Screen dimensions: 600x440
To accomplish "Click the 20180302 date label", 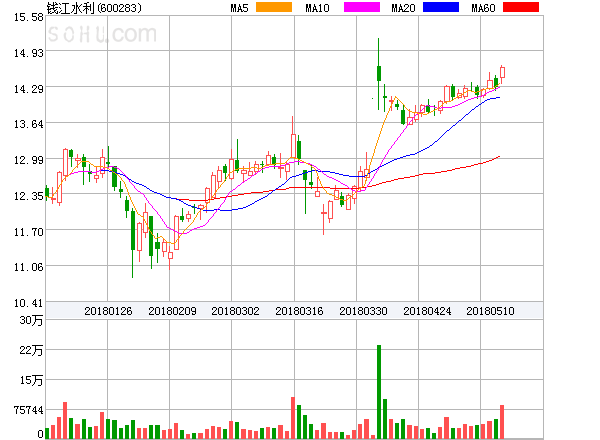I will [x=235, y=311].
